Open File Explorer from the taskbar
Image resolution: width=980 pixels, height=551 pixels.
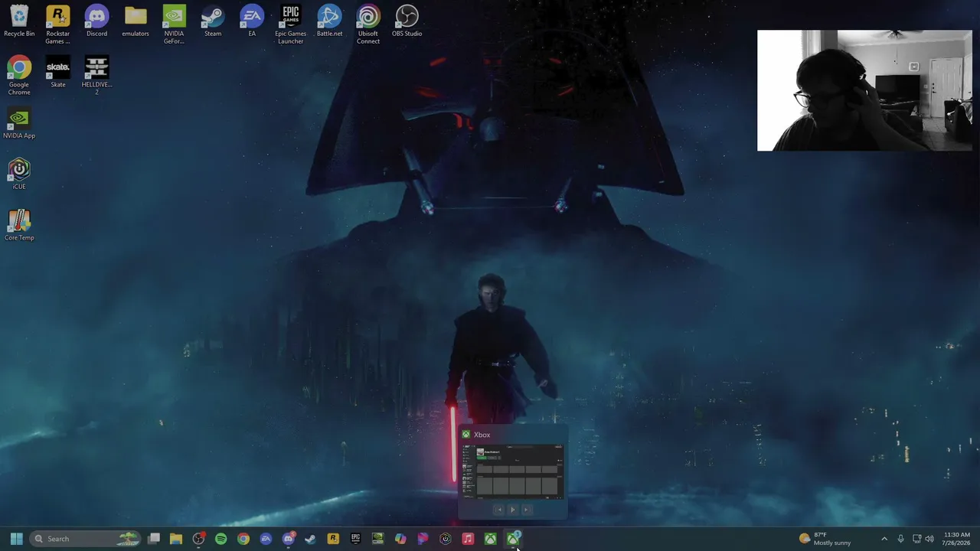click(176, 539)
